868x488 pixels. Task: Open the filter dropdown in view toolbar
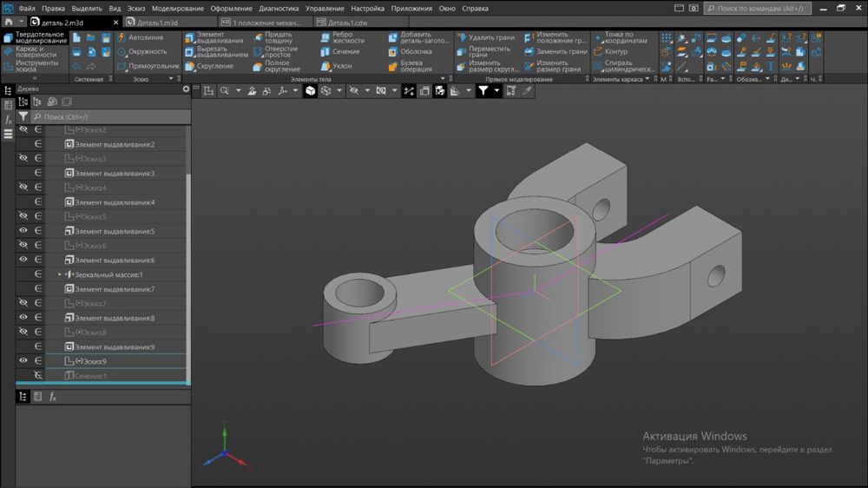point(497,90)
